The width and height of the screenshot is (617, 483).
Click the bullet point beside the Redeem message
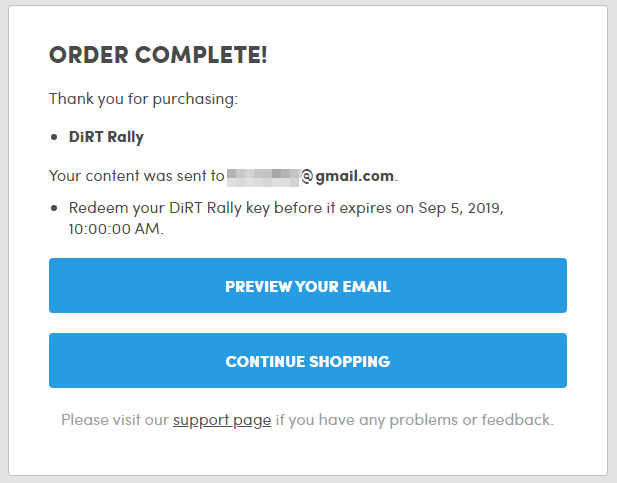(54, 210)
